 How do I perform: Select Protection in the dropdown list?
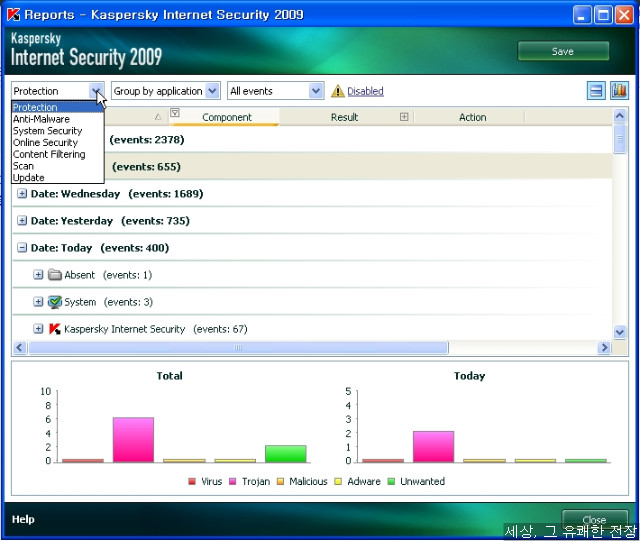(58, 107)
